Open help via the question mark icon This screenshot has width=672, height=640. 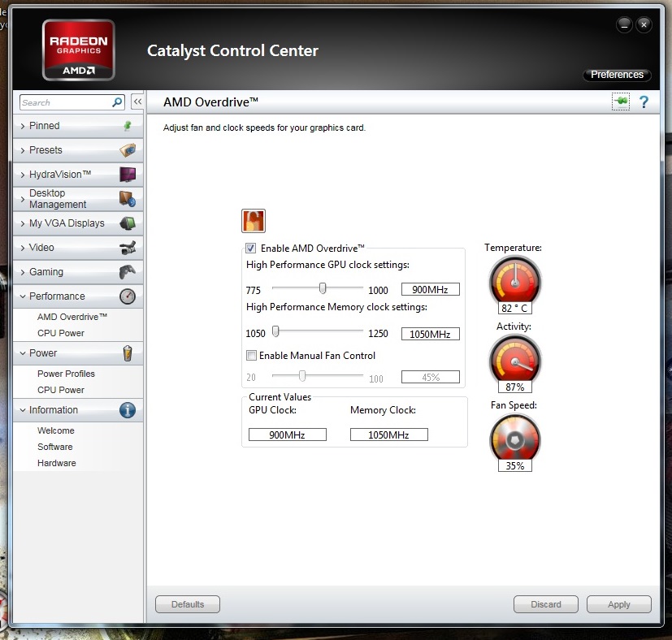pyautogui.click(x=644, y=102)
